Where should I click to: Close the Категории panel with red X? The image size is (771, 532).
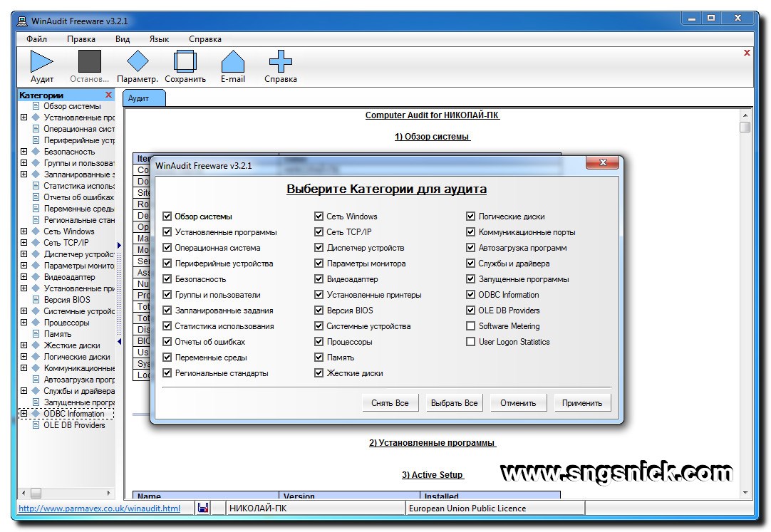[x=109, y=95]
